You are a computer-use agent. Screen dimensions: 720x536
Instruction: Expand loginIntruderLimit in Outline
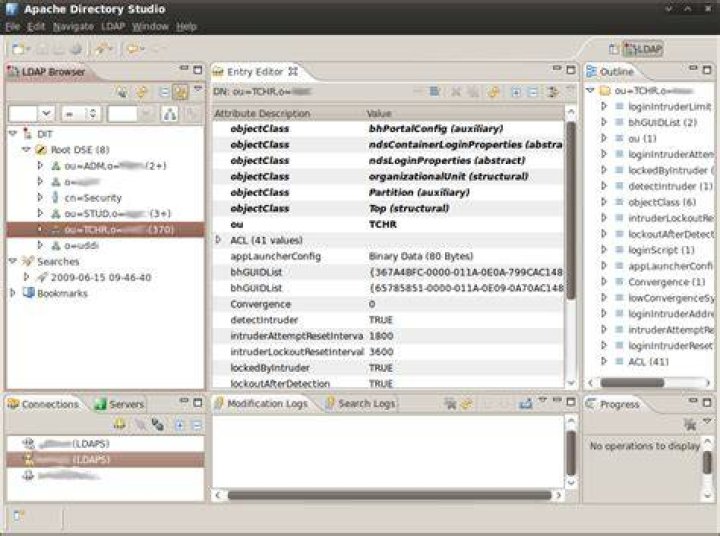[x=604, y=107]
